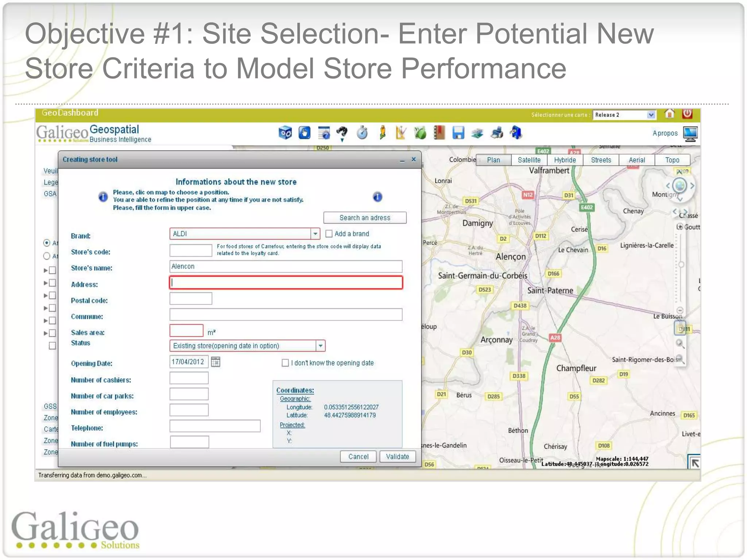The image size is (747, 560).
Task: Click the Search an adress button
Action: 365,218
